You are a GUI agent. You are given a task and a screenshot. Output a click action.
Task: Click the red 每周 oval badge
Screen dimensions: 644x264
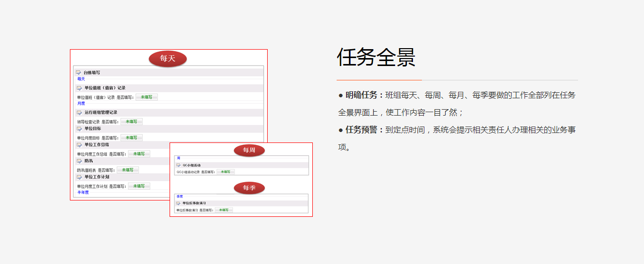click(249, 150)
